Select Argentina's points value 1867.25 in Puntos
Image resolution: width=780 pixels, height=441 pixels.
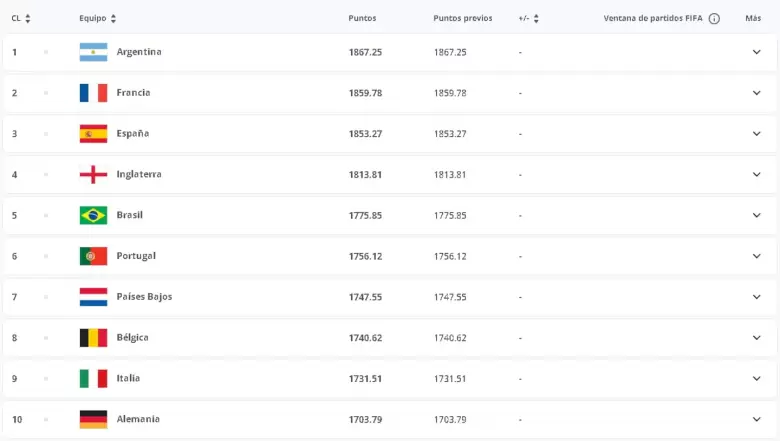coord(365,52)
